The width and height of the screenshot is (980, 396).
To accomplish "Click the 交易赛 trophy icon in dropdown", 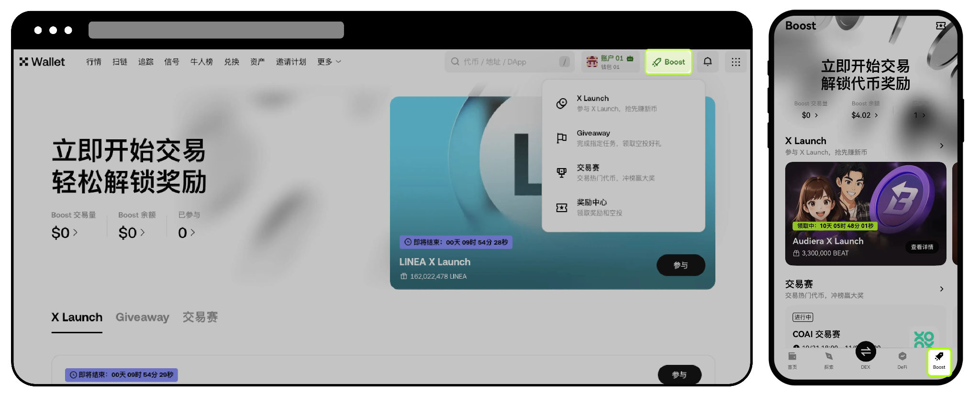I will [x=562, y=172].
